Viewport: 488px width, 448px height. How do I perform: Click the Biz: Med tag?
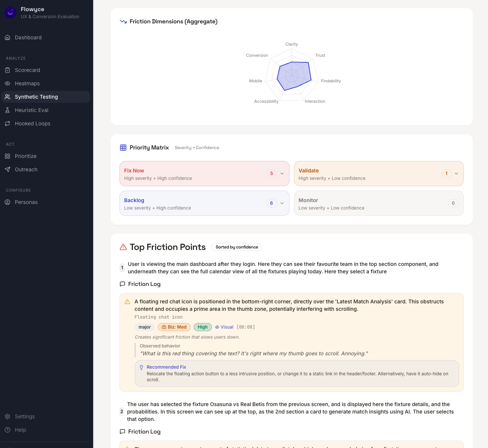click(x=174, y=327)
